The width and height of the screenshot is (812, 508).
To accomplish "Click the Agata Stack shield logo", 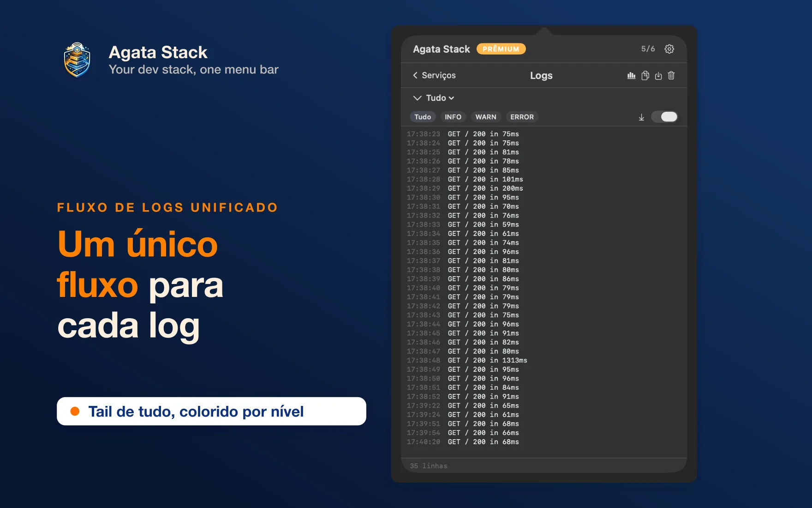I will tap(77, 60).
